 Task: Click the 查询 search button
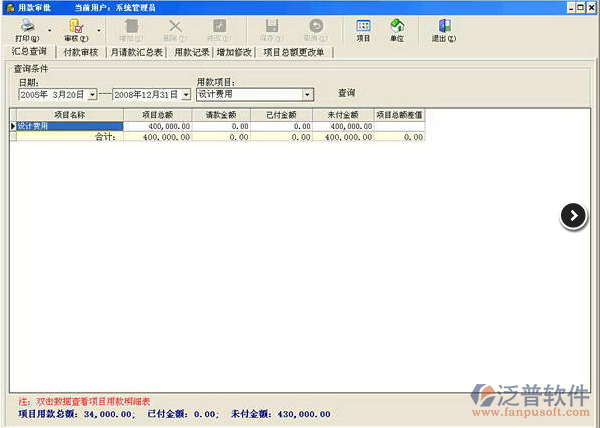coord(347,93)
